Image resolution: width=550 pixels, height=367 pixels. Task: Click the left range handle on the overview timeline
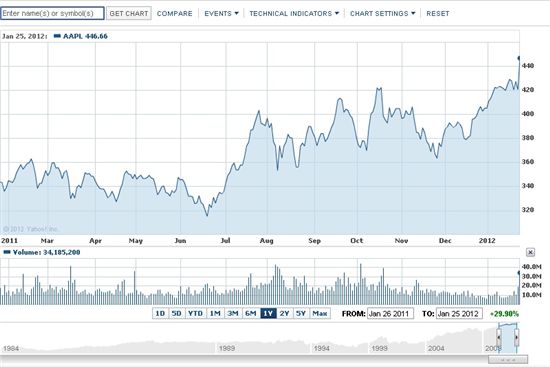click(x=499, y=337)
